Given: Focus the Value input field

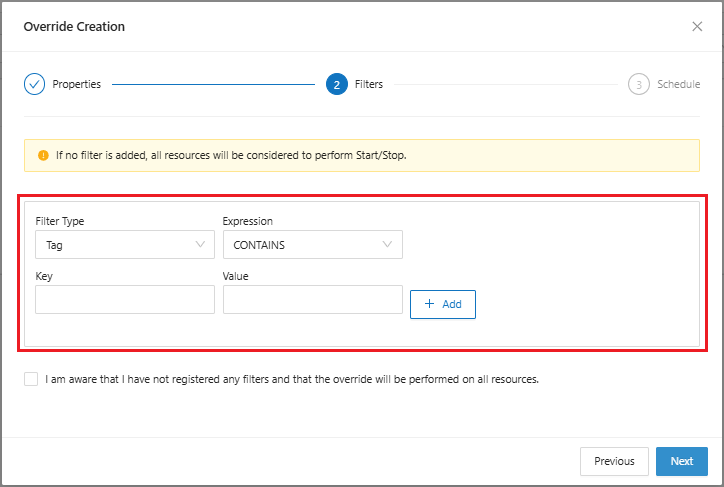Looking at the screenshot, I should [x=312, y=300].
